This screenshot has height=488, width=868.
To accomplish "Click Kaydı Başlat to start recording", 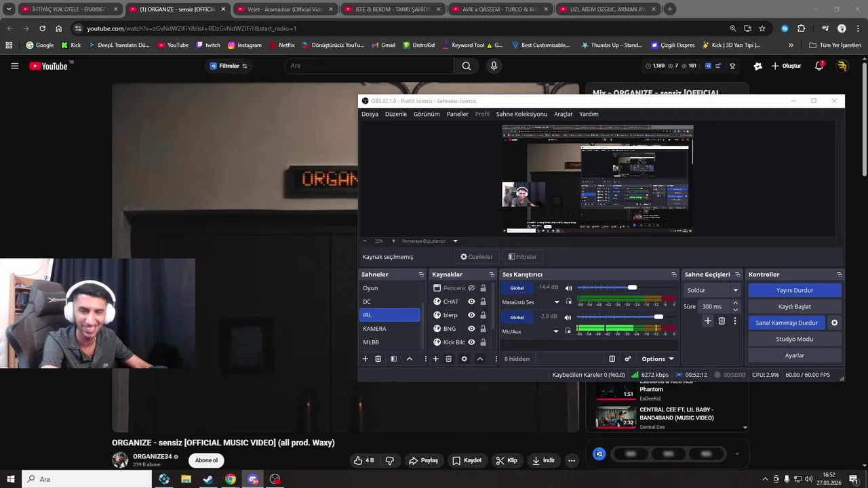I will 795,306.
